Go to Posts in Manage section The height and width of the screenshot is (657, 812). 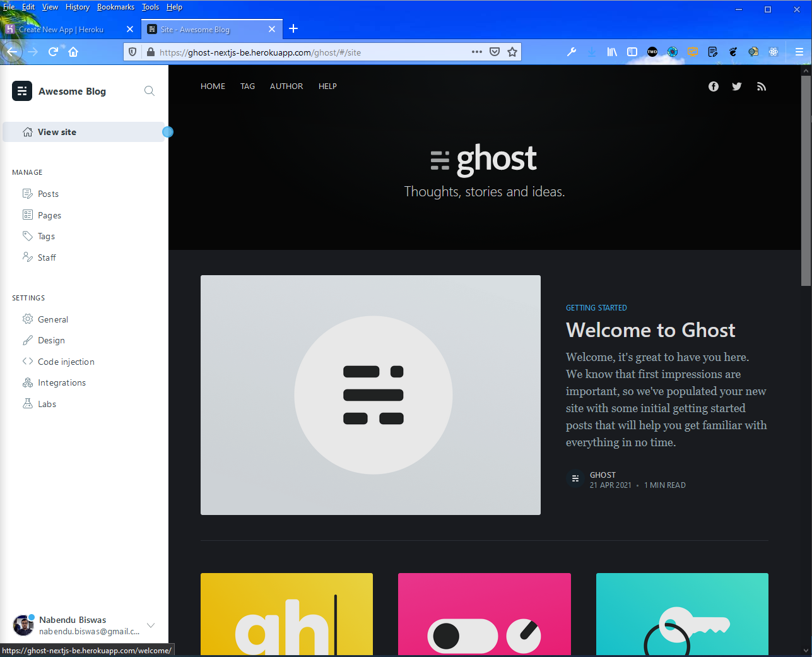pos(48,194)
